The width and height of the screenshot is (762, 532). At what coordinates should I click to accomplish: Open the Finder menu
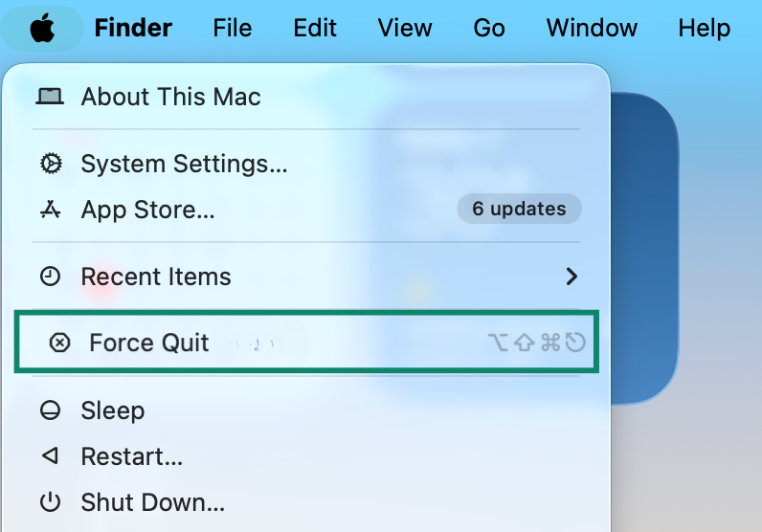pyautogui.click(x=133, y=28)
